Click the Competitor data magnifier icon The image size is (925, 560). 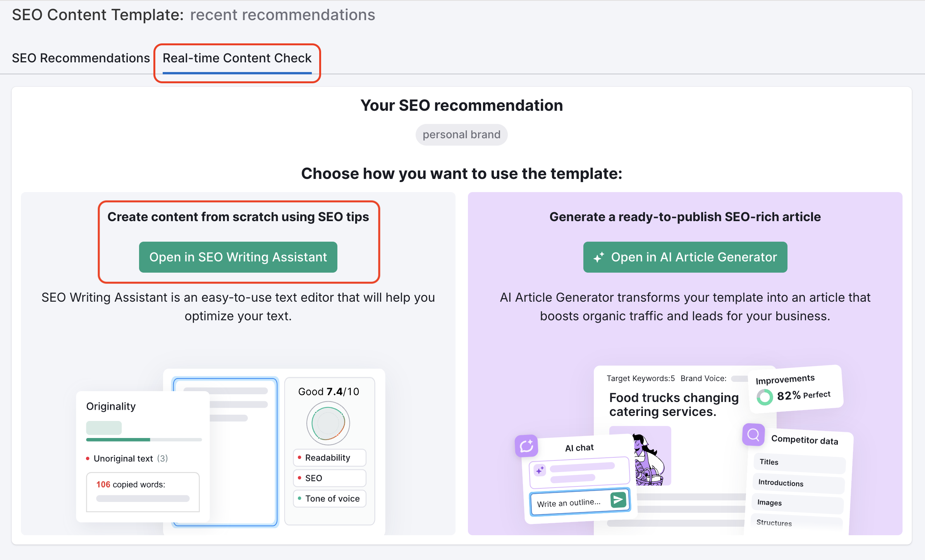(x=753, y=435)
